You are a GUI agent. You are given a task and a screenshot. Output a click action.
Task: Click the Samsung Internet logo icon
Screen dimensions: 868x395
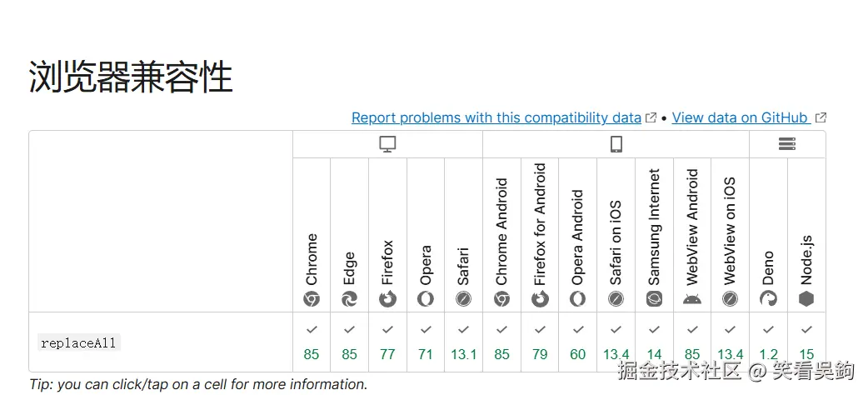[x=655, y=299]
